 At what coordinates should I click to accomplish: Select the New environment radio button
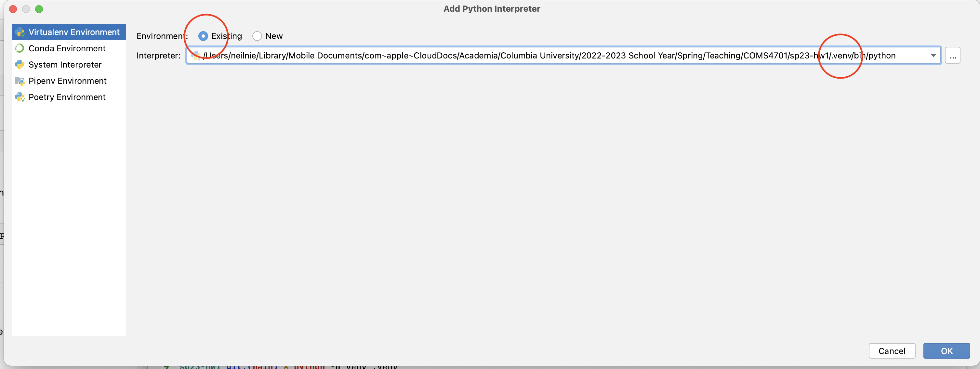[257, 36]
